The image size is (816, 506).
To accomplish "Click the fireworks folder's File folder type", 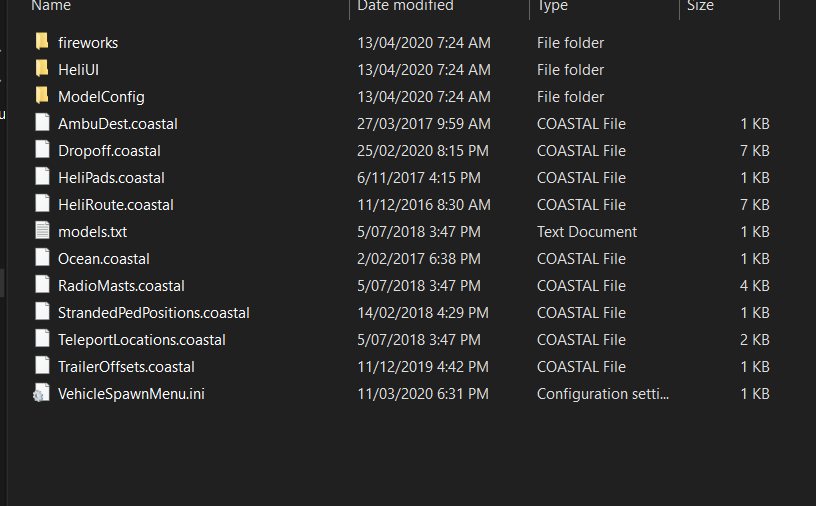I will 570,43.
